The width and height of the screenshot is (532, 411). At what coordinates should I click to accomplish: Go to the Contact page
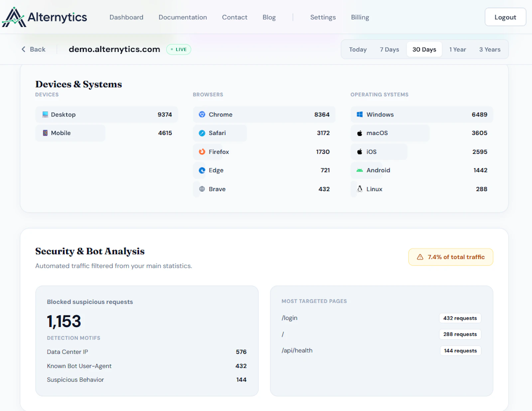coord(235,17)
